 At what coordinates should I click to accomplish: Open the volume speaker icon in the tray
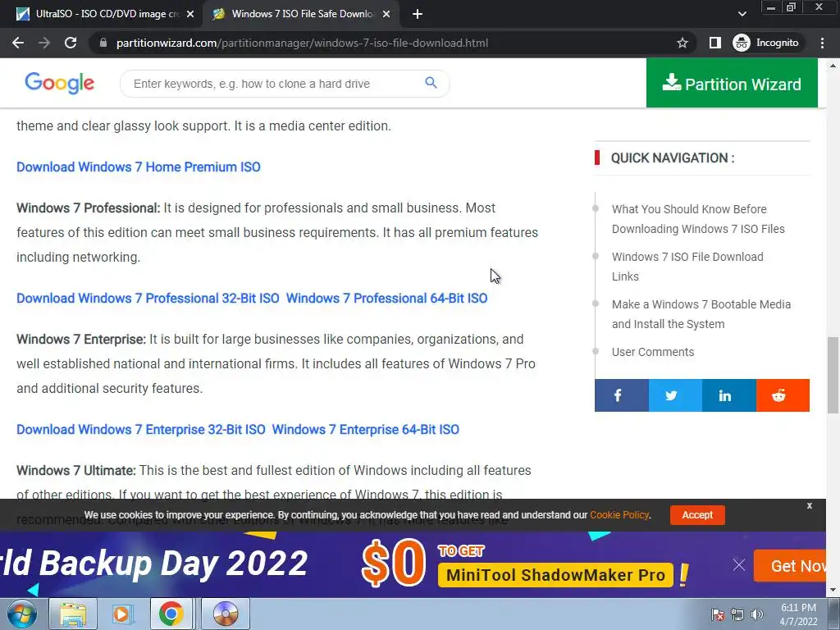(x=756, y=614)
